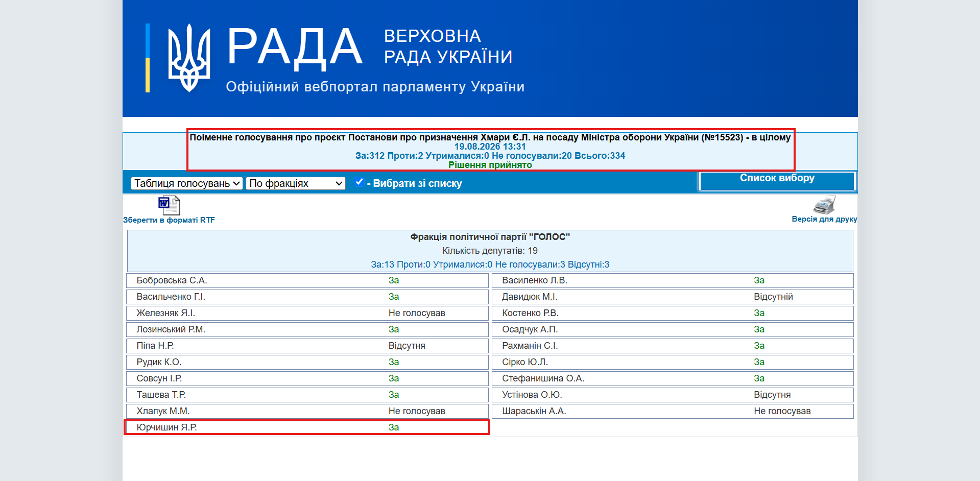Open the 'Версія для друку' link

(824, 219)
